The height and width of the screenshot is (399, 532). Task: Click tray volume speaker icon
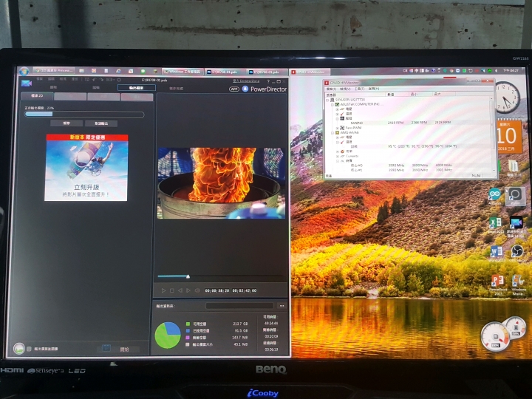pos(497,71)
